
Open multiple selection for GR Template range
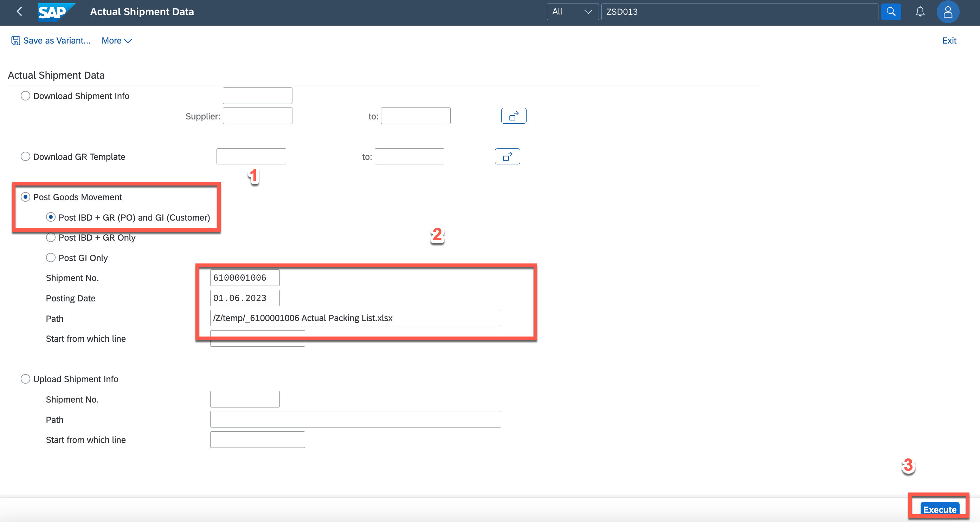(x=507, y=157)
